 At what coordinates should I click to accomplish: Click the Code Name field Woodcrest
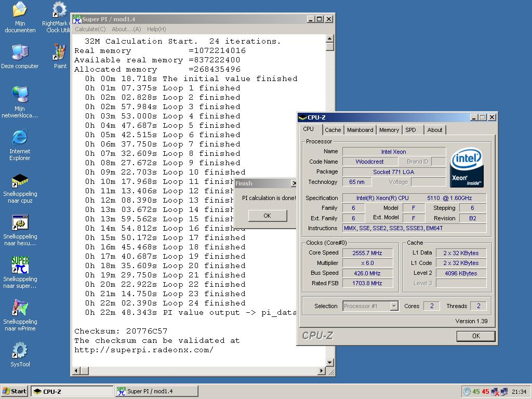click(369, 162)
